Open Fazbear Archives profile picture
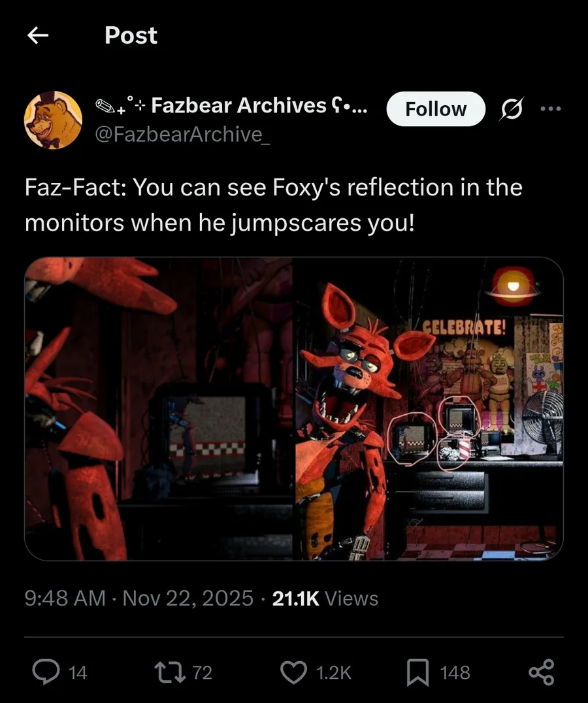Viewport: 588px width, 703px height. [x=53, y=120]
